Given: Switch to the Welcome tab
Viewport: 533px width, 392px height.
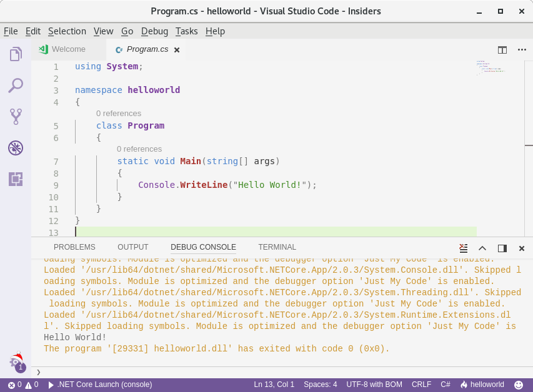Looking at the screenshot, I should [69, 49].
